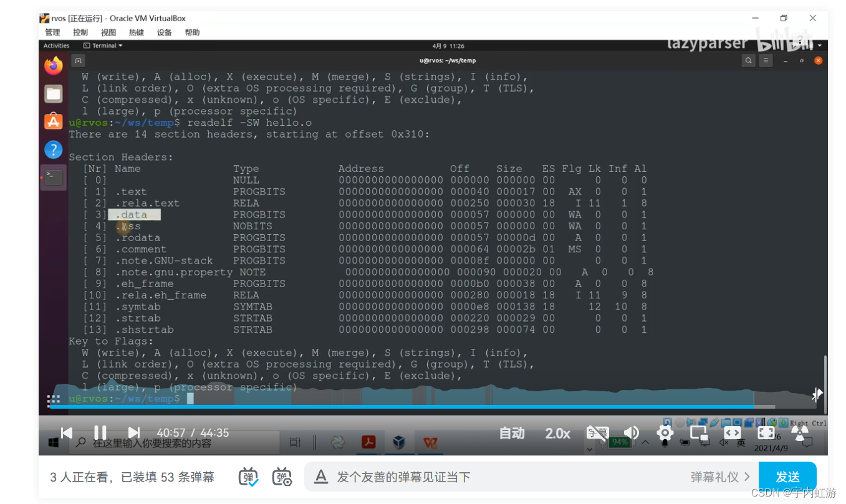846x504 pixels.
Task: Select the .data section name
Action: click(x=132, y=215)
